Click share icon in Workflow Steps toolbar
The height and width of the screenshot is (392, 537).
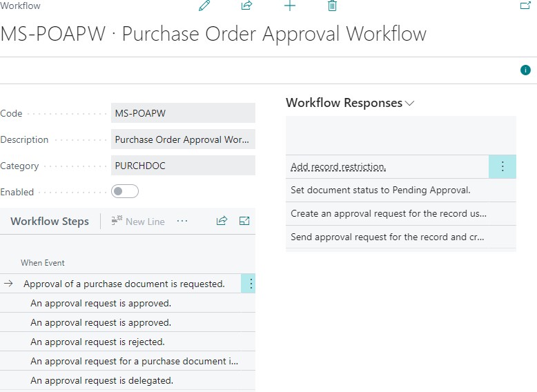coord(222,221)
